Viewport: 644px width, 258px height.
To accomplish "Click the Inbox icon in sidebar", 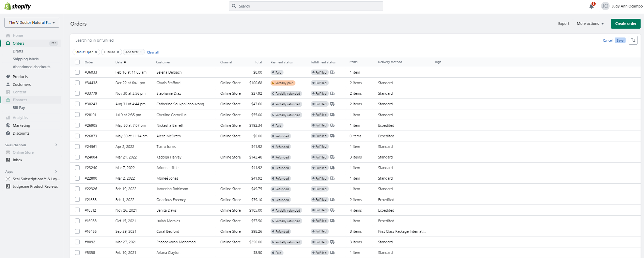I will (8, 160).
